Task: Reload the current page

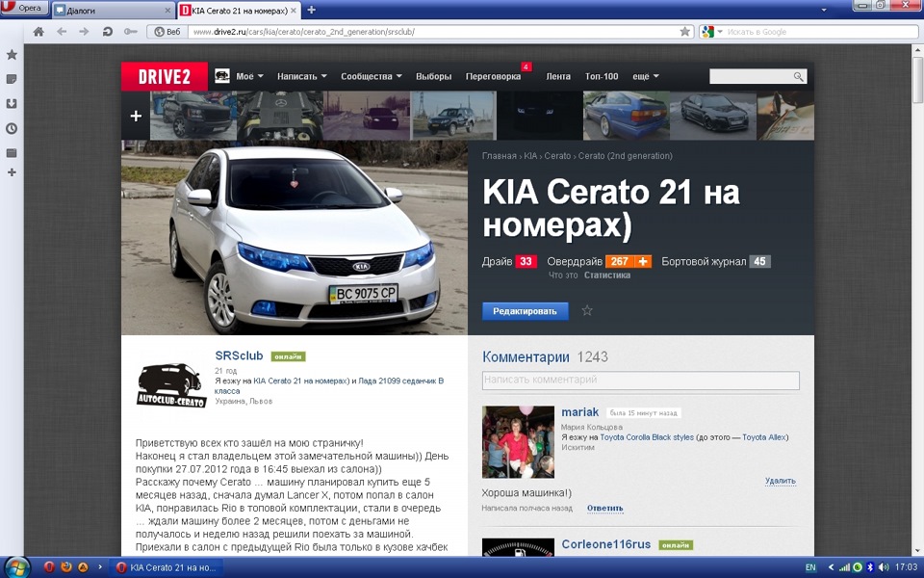Action: [107, 32]
